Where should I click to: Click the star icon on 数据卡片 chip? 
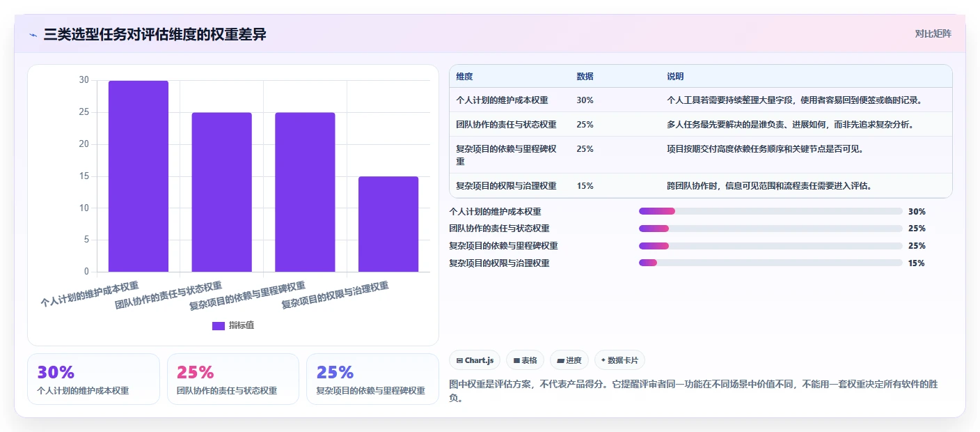tap(603, 360)
